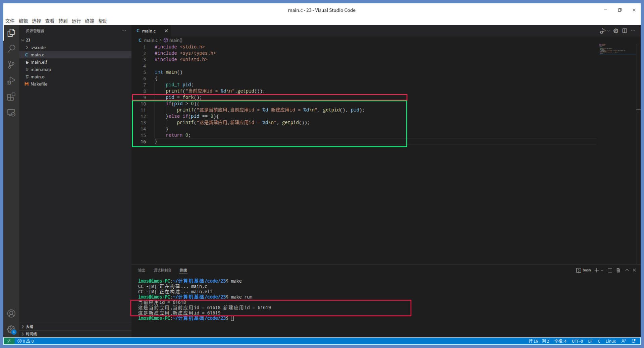Image resolution: width=644 pixels, height=348 pixels.
Task: Open the new terminal launch-profile dropdown
Action: 602,270
